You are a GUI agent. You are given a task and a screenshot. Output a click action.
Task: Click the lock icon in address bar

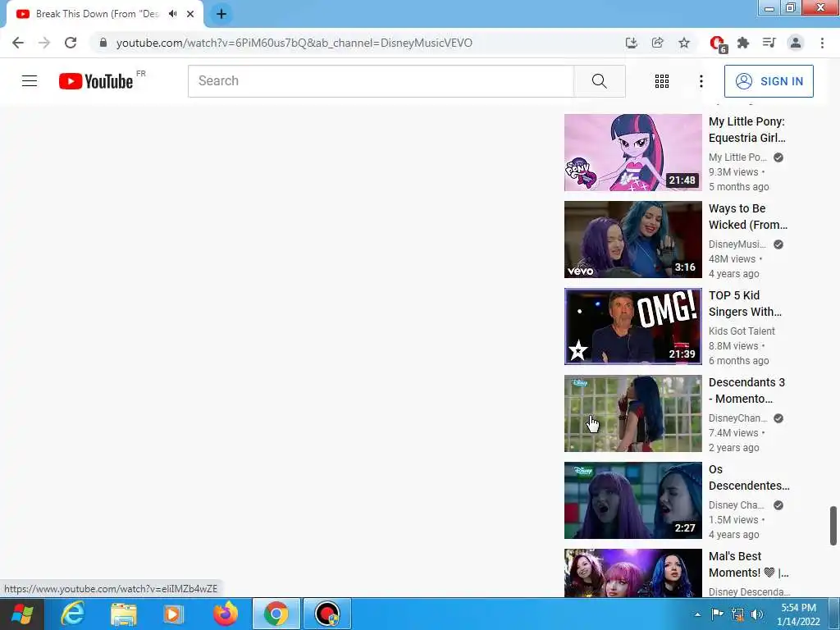click(103, 43)
